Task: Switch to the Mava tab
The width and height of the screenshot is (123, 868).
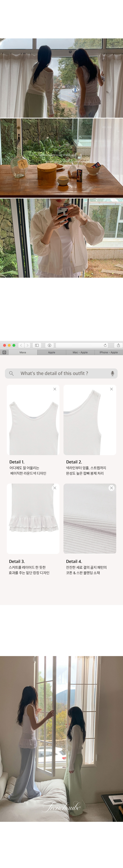Action: (x=23, y=352)
